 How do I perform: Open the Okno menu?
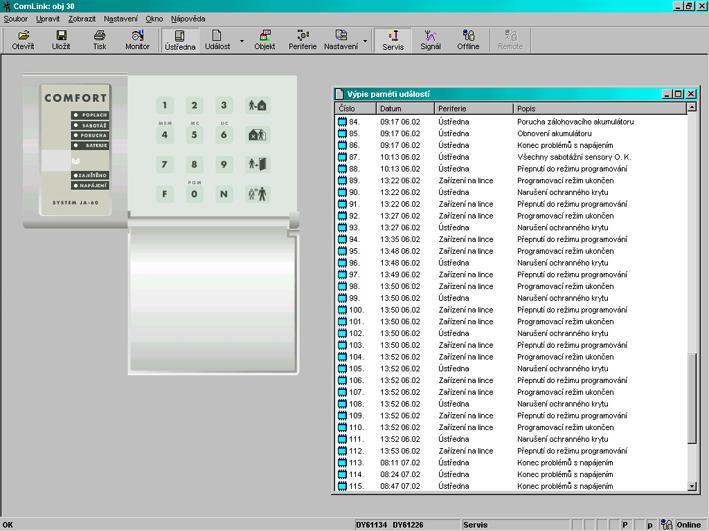point(154,19)
